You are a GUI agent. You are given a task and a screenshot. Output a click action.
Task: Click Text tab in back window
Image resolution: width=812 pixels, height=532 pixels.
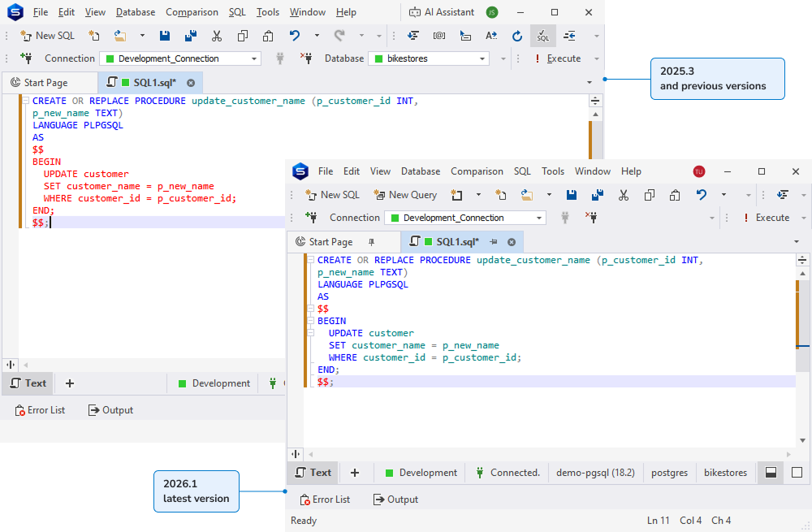pyautogui.click(x=28, y=383)
